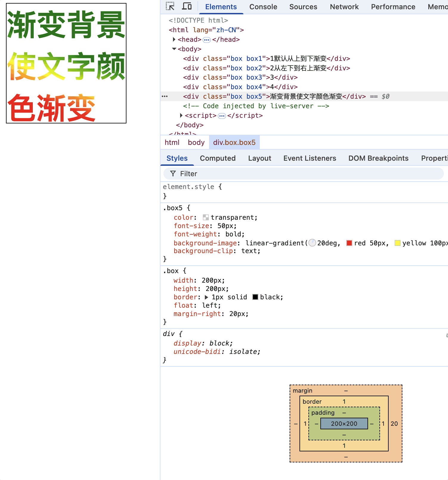
Task: Toggle the device toolbar icon
Action: [187, 6]
